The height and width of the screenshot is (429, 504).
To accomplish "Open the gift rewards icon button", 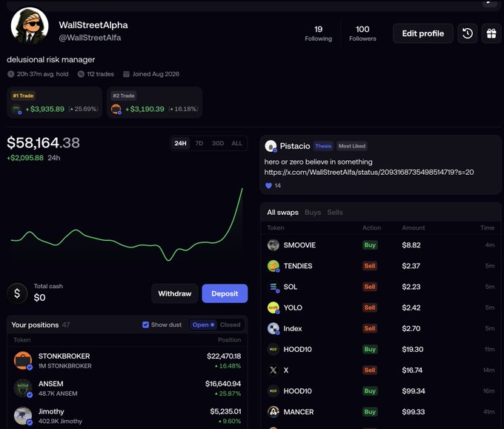I will tap(491, 33).
